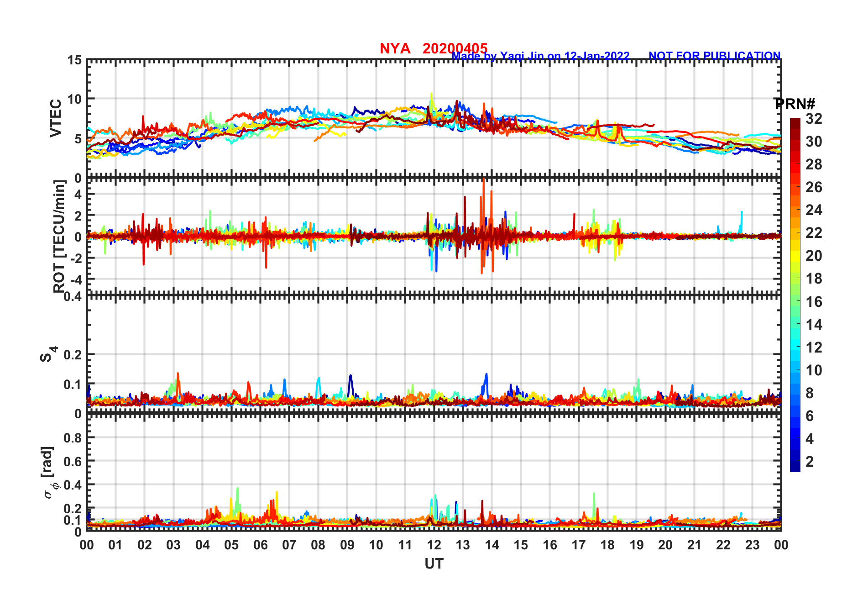Click the sigma phi [rad] axis label

pos(49,472)
